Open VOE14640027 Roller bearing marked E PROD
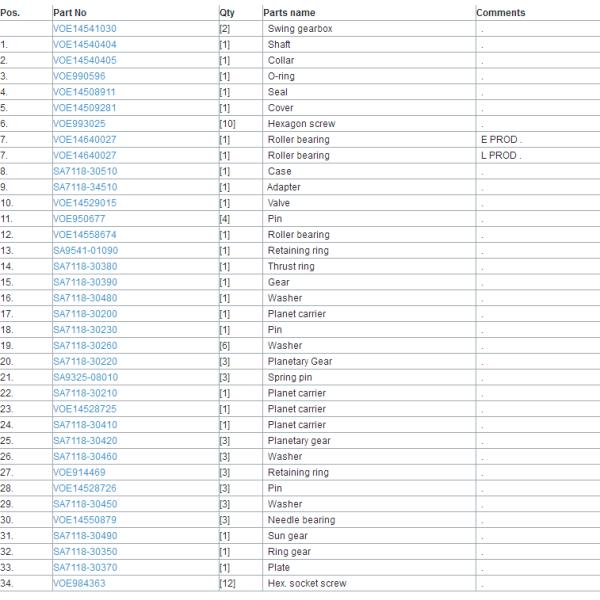This screenshot has width=600, height=600. click(x=84, y=140)
